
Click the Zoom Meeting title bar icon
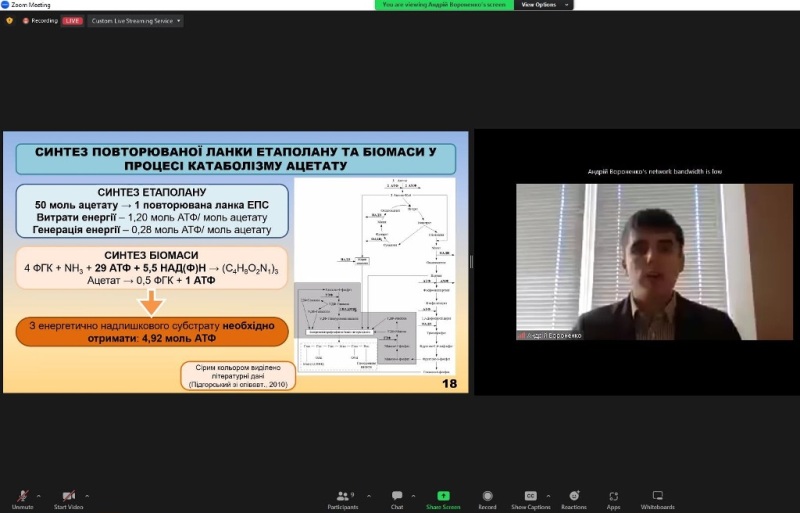click(5, 5)
